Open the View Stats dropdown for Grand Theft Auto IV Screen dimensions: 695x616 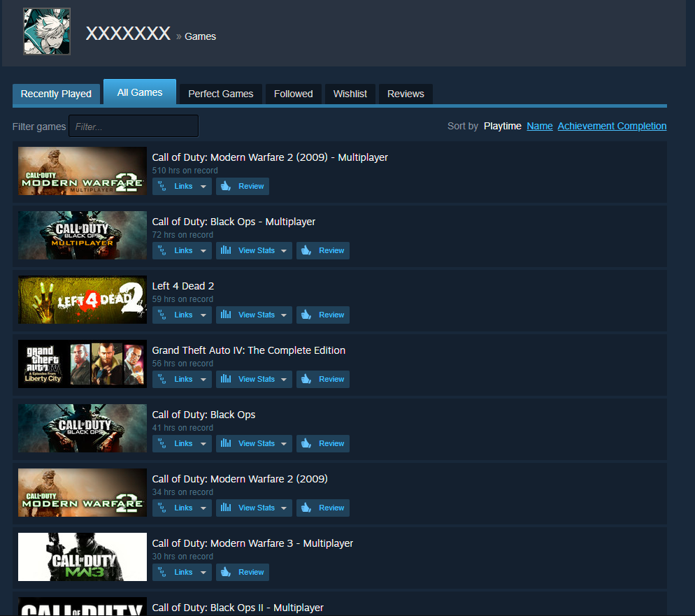pyautogui.click(x=283, y=379)
